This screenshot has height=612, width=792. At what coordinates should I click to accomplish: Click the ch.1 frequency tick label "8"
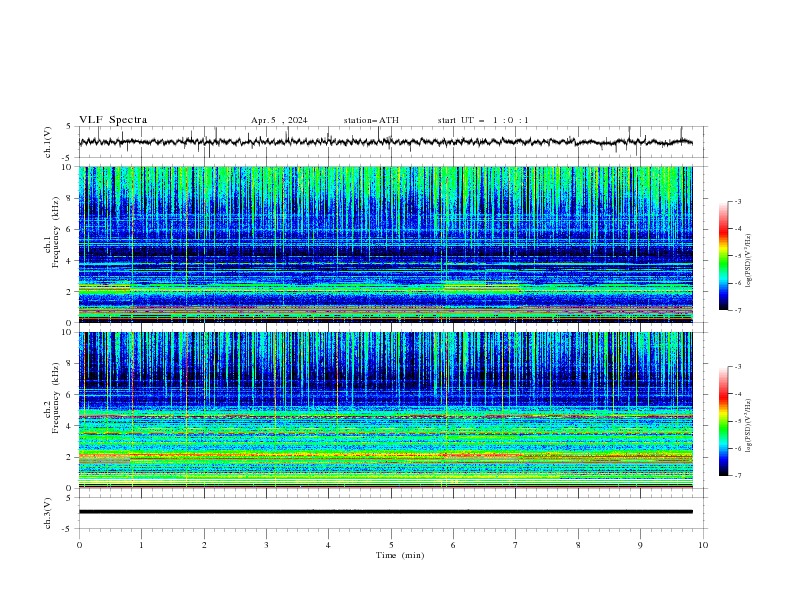tap(69, 198)
